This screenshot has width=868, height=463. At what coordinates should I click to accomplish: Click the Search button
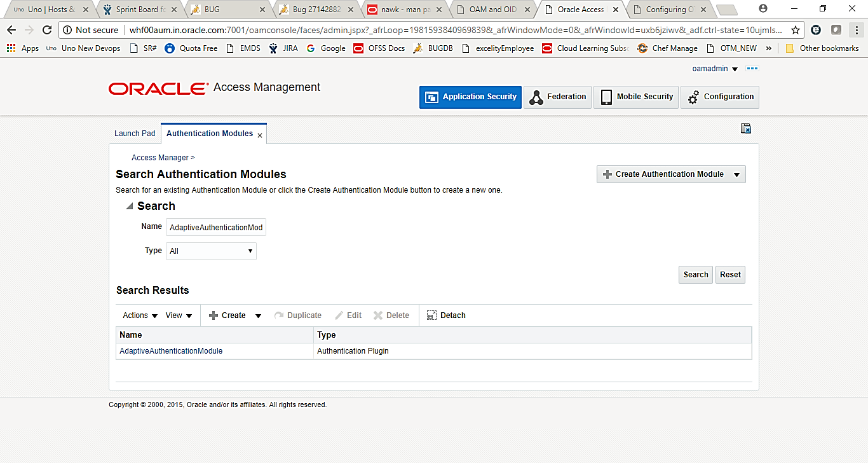tap(696, 275)
